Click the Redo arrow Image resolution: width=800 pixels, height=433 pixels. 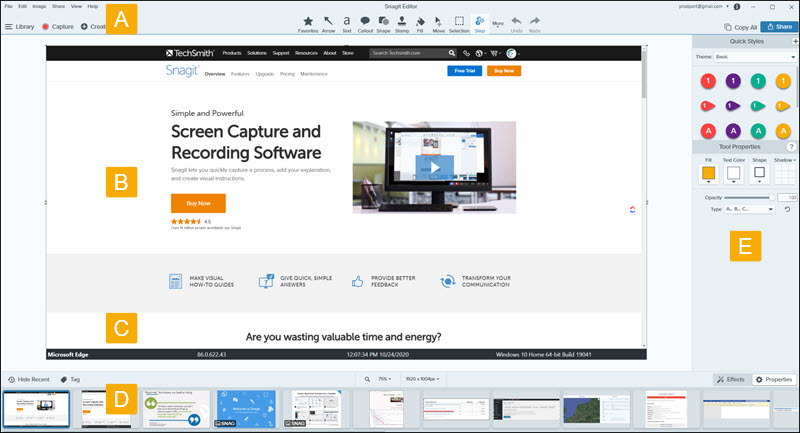coord(534,24)
